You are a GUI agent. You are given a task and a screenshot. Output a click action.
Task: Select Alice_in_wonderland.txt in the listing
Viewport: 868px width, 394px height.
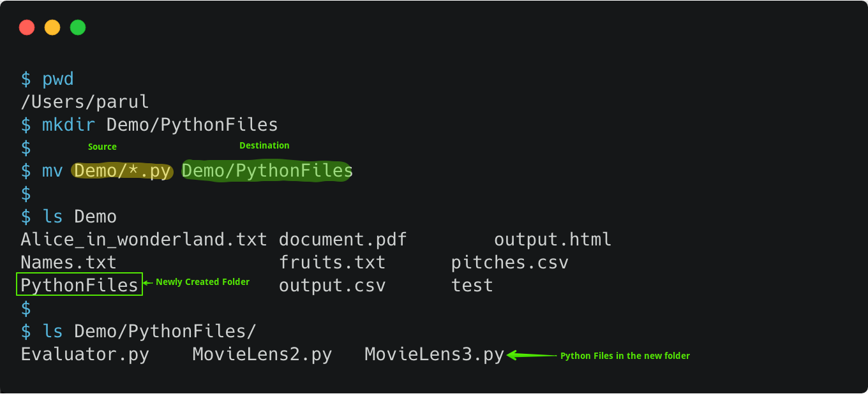point(144,240)
